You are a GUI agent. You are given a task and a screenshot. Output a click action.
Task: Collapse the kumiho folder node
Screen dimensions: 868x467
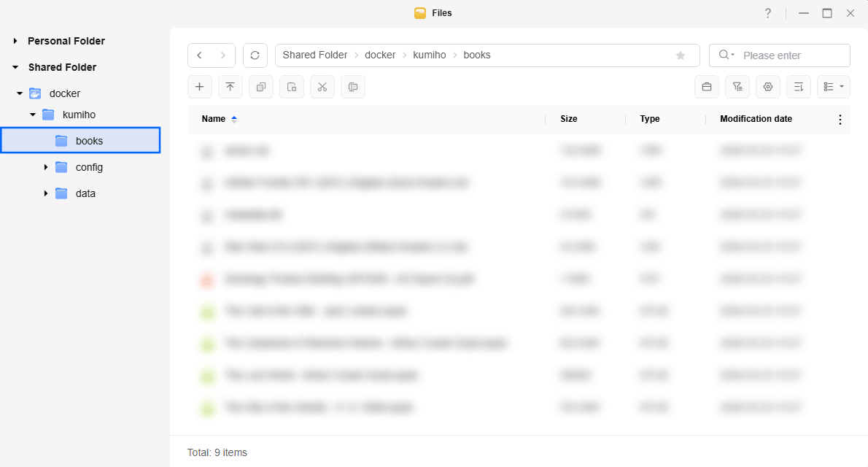point(33,115)
